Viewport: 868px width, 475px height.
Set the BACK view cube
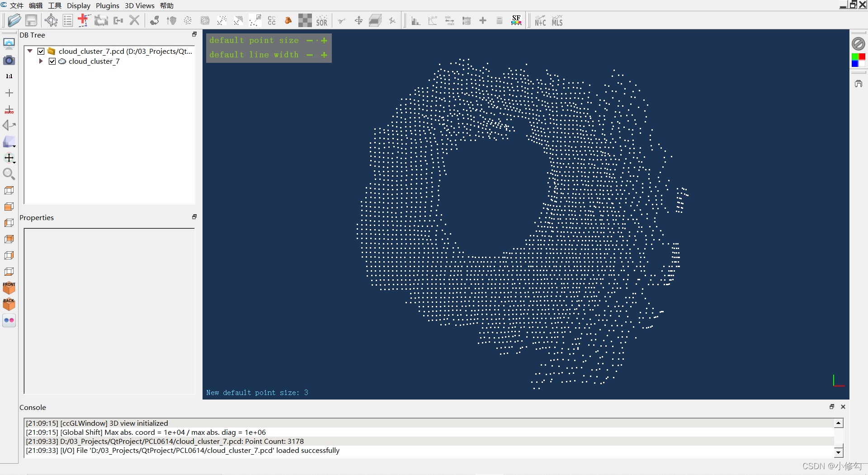pyautogui.click(x=9, y=304)
